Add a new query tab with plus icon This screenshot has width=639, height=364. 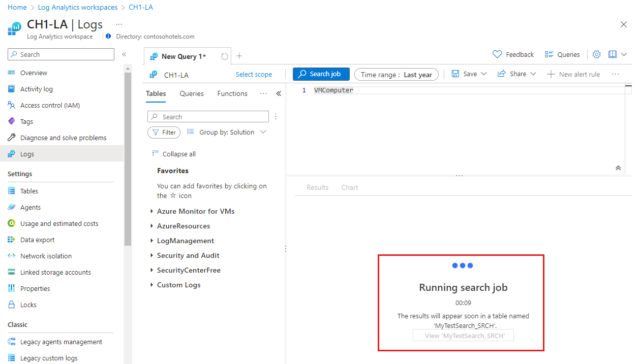(239, 56)
